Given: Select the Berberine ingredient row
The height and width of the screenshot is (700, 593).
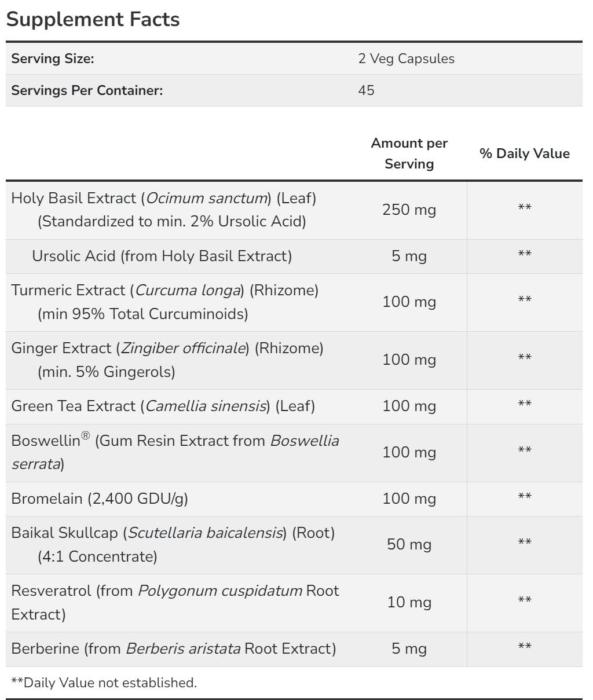Looking at the screenshot, I should [173, 648].
